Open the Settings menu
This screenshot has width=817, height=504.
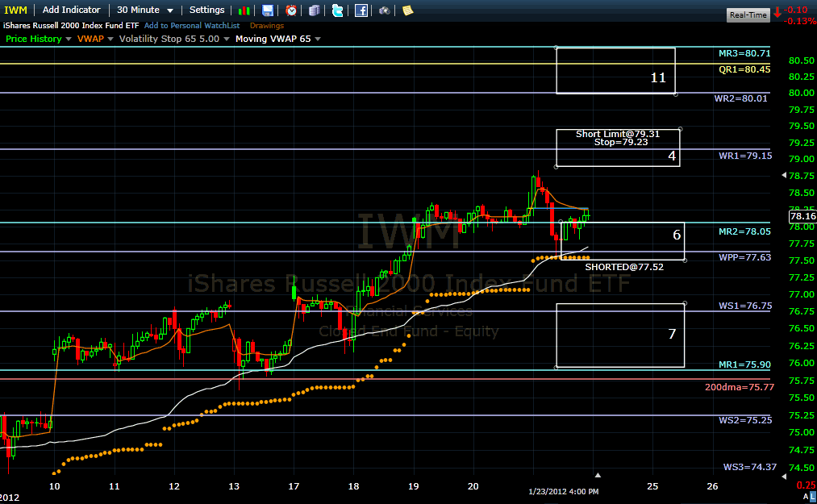(206, 10)
